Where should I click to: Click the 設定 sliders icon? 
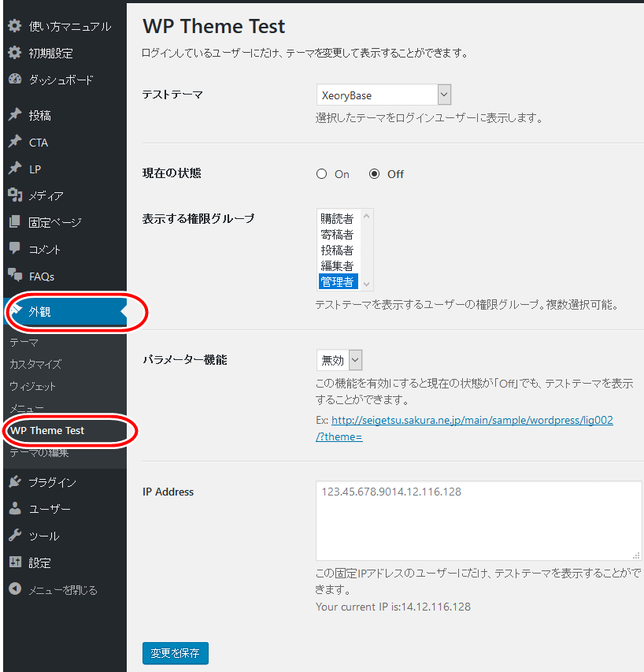pos(15,562)
